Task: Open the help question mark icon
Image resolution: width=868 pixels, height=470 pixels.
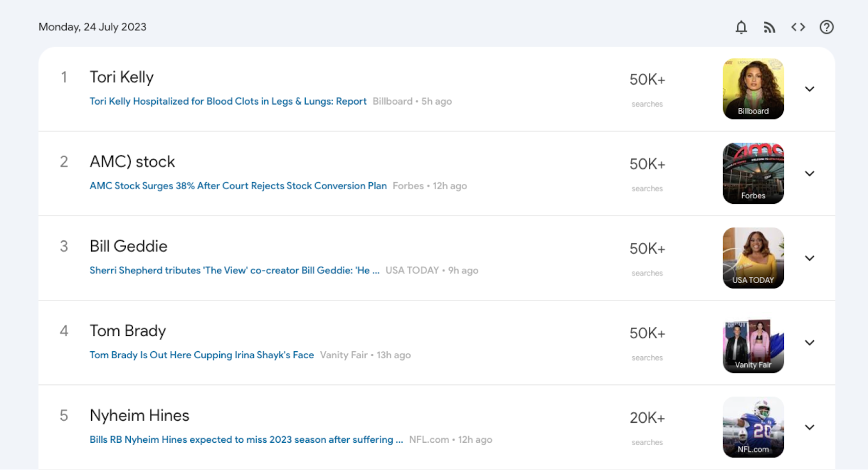Action: pyautogui.click(x=826, y=27)
